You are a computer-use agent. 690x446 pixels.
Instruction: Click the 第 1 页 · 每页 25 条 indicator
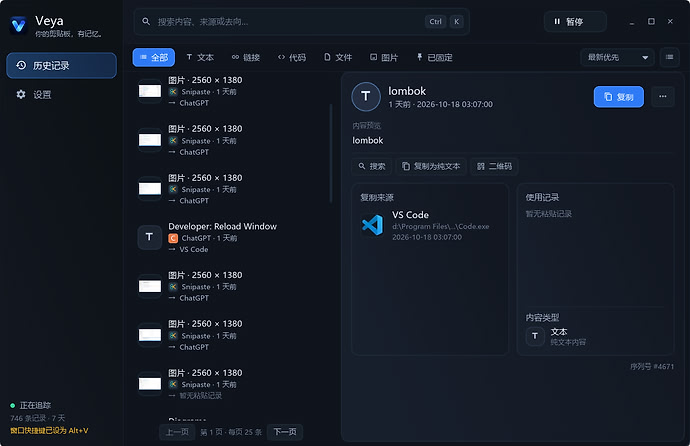coord(231,432)
